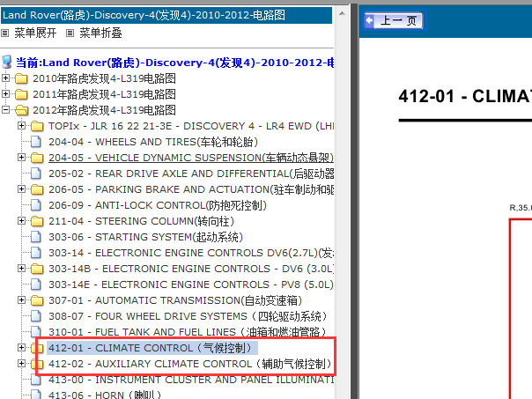
Task: Click open folder icon of 2012年路虎发现4-L319电路图
Action: [22, 110]
